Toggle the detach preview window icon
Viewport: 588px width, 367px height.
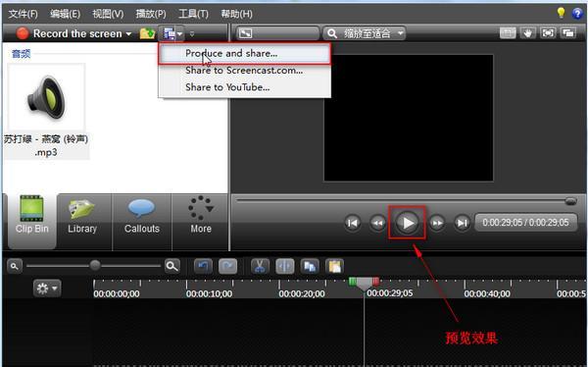(568, 33)
